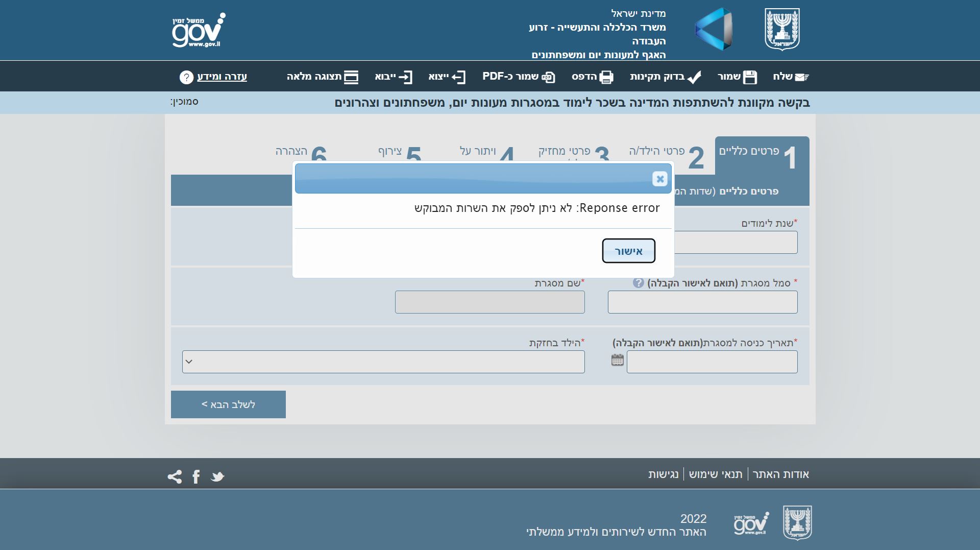Click the footer State of Israel emblem
980x550 pixels.
797,523
